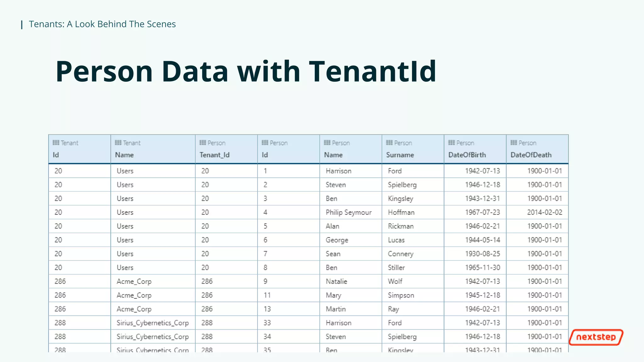Click the date of birth 1930-08-25
Image resolution: width=644 pixels, height=362 pixels.
(482, 254)
